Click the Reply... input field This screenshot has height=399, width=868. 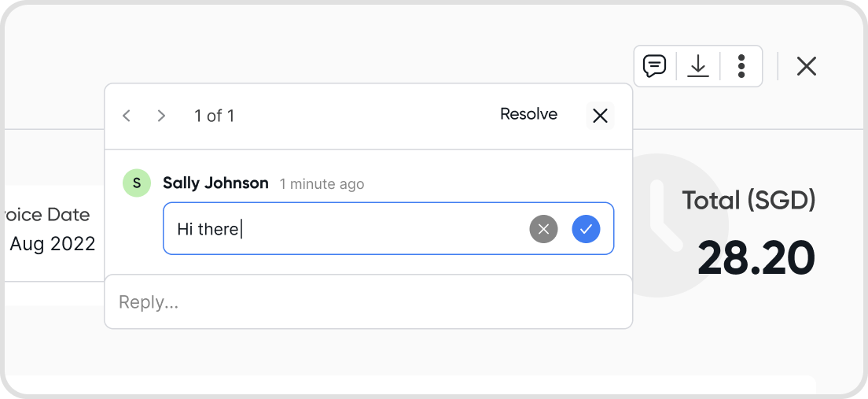[368, 302]
